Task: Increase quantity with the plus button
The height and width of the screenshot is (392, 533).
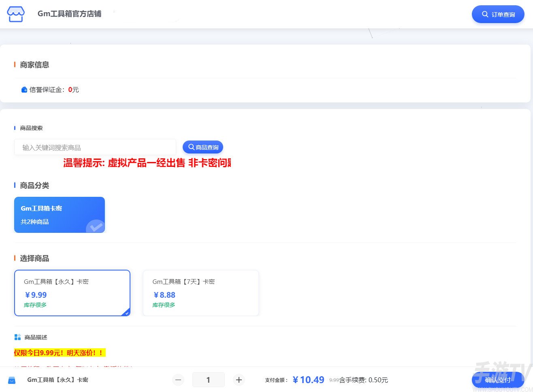Action: point(239,380)
